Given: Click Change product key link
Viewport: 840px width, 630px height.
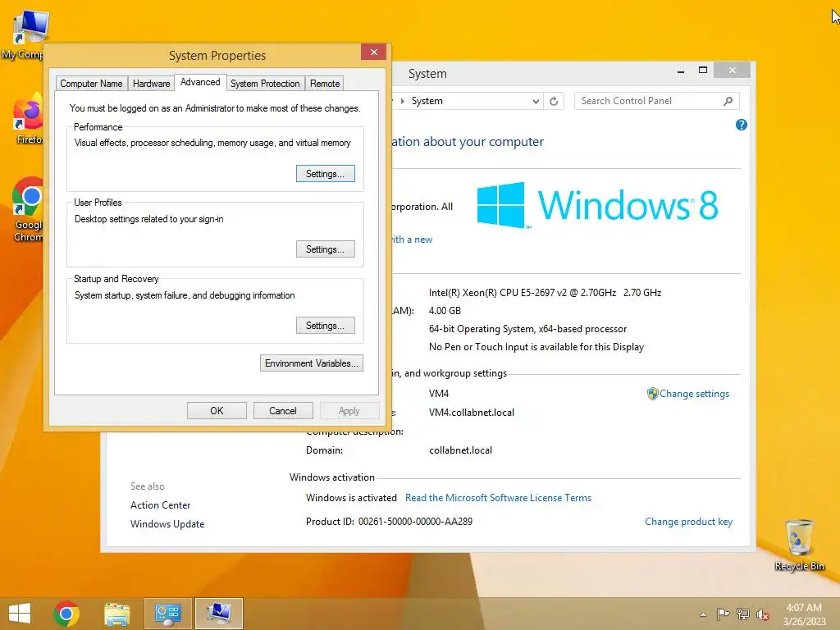Looking at the screenshot, I should [688, 522].
